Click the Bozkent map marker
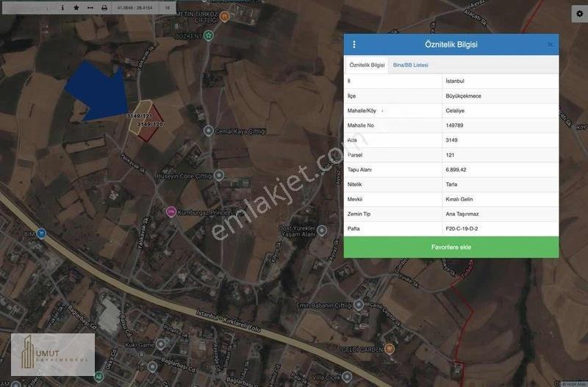This screenshot has width=588, height=387. (x=209, y=36)
